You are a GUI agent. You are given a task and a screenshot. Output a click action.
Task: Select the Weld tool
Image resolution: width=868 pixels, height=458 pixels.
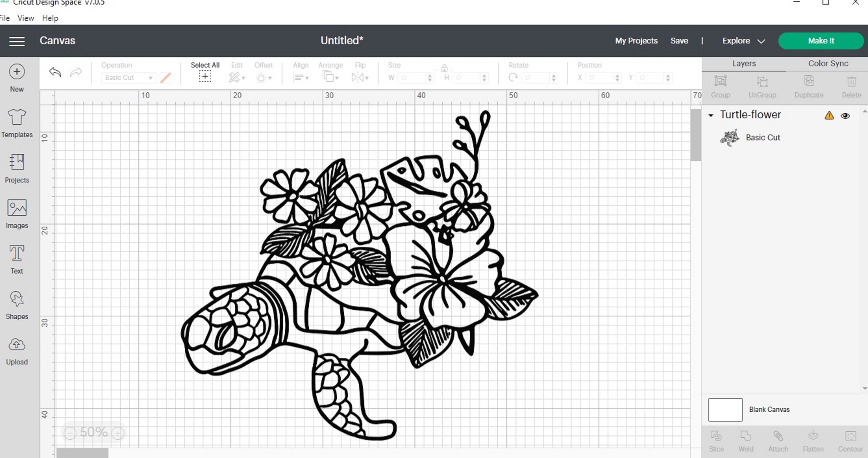[746, 440]
